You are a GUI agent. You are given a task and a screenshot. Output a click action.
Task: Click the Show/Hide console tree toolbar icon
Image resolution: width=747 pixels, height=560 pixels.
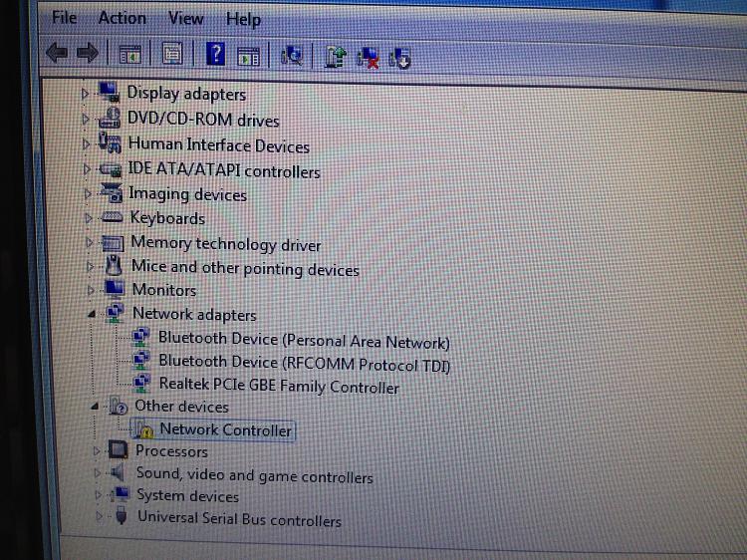129,55
